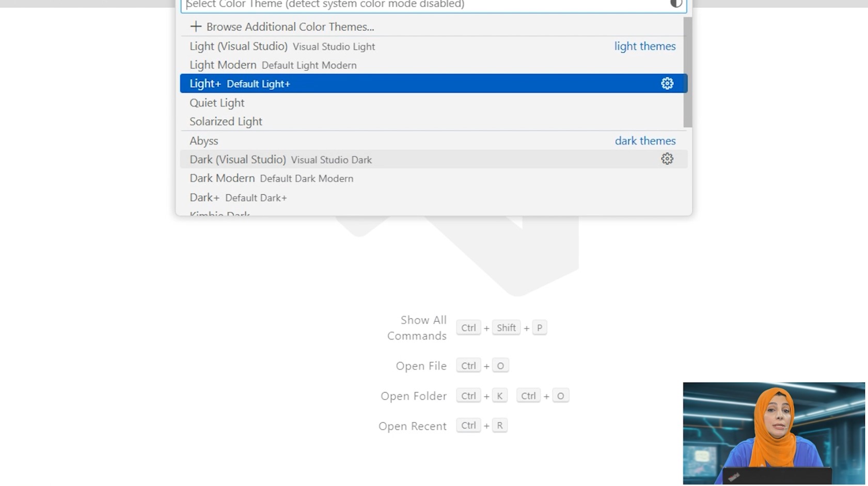Open gear settings for Dark (Visual Studio) theme
The image size is (868, 486).
click(x=667, y=159)
